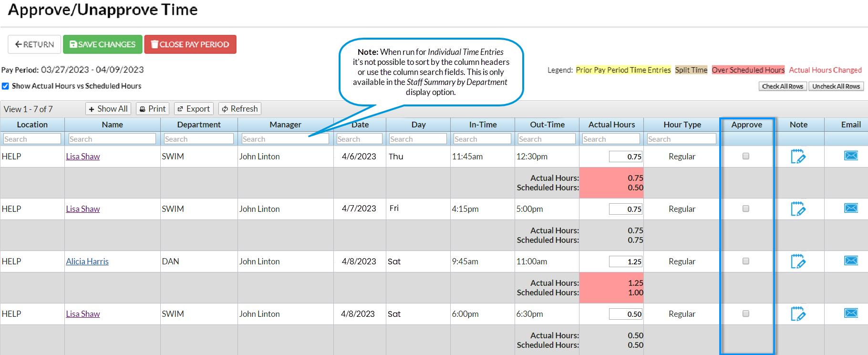The height and width of the screenshot is (355, 868).
Task: Focus the In-Time search field
Action: tap(483, 139)
